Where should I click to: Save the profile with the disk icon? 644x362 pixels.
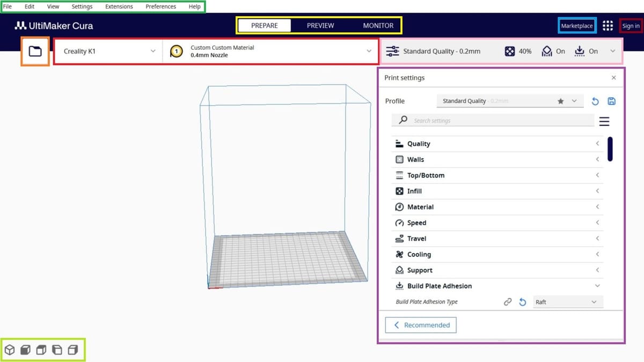(612, 101)
